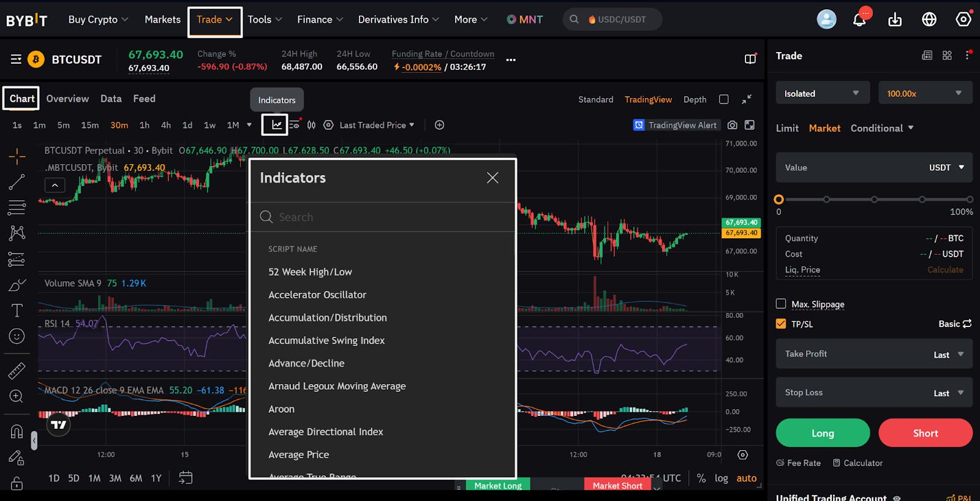Focus the Indicators search field
The height and width of the screenshot is (501, 980).
(x=383, y=217)
